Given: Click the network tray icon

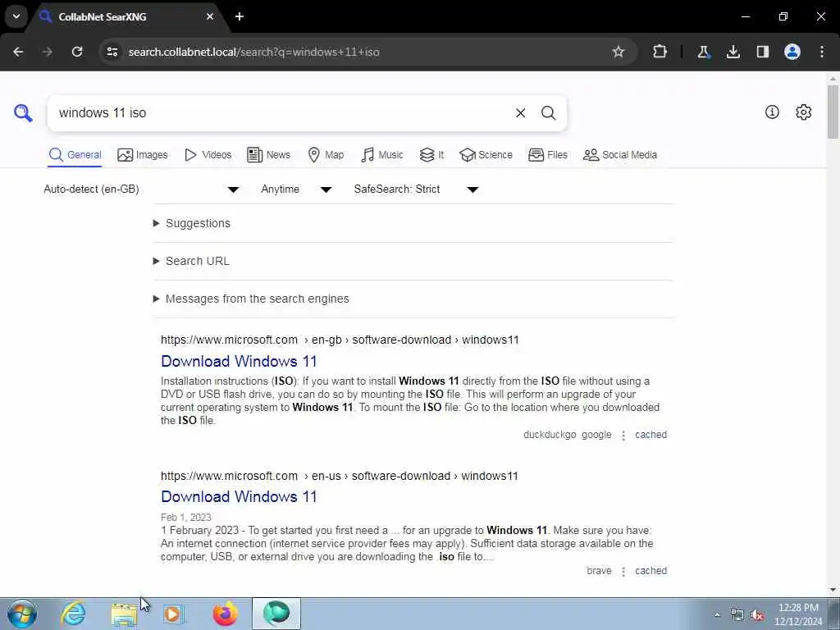Looking at the screenshot, I should 737,615.
